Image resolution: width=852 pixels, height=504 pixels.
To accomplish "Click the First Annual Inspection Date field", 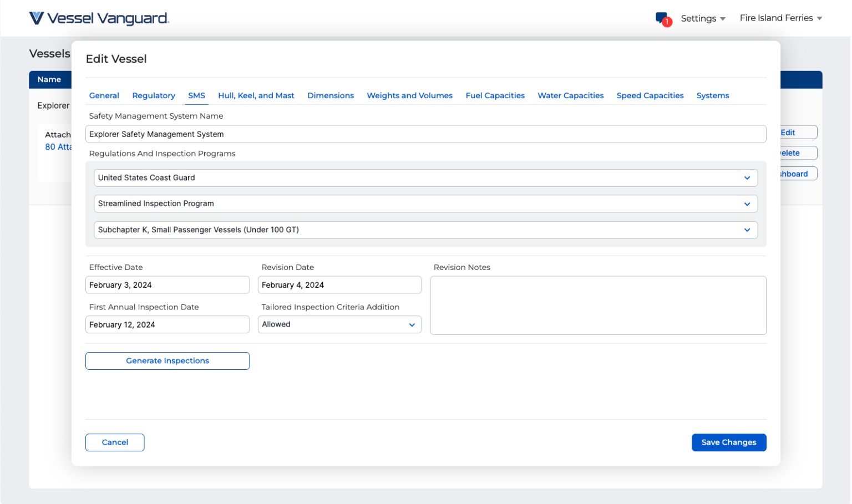I will [x=167, y=324].
